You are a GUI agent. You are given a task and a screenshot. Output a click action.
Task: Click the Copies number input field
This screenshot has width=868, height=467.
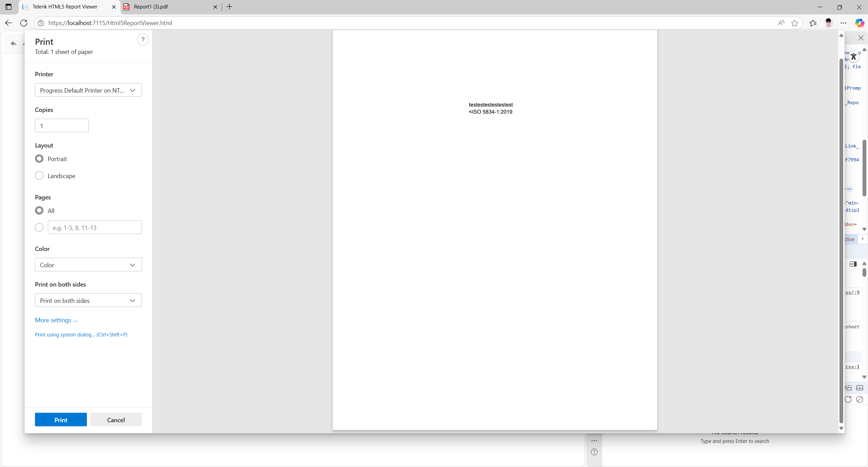point(61,126)
